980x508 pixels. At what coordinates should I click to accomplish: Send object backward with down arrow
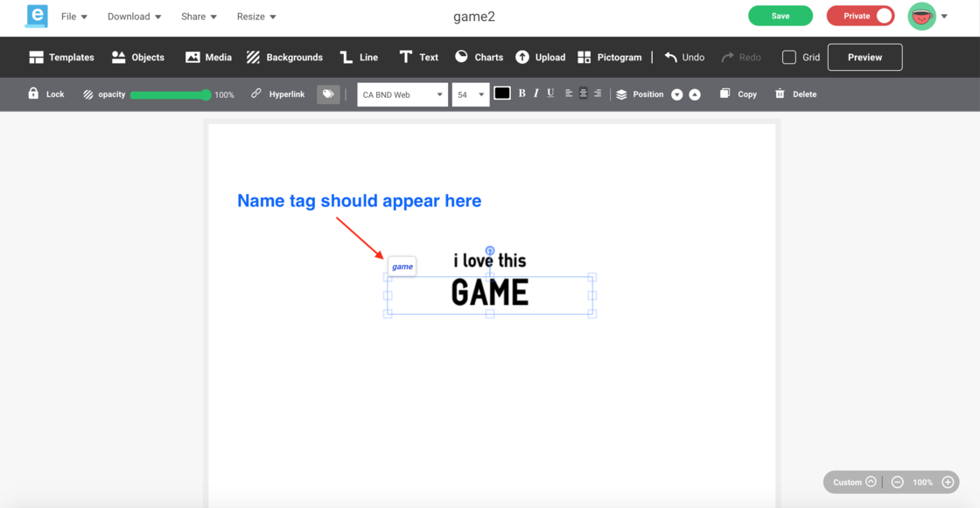677,94
